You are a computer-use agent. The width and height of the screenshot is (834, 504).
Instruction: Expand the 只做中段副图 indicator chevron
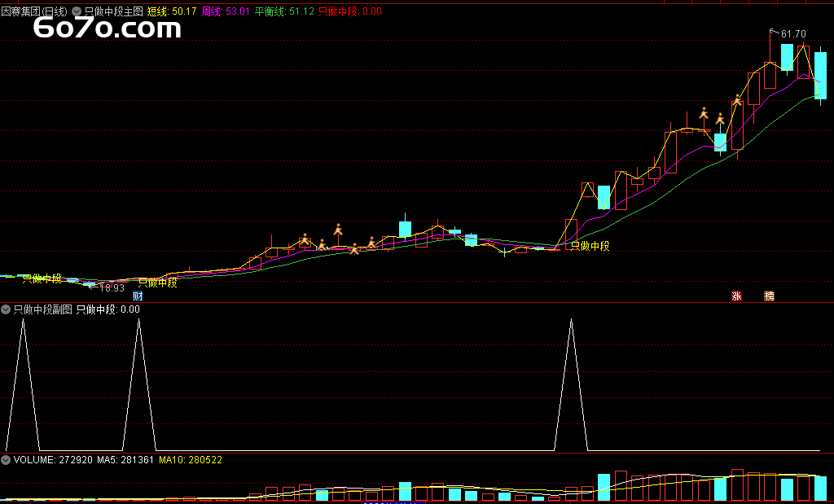(6, 309)
